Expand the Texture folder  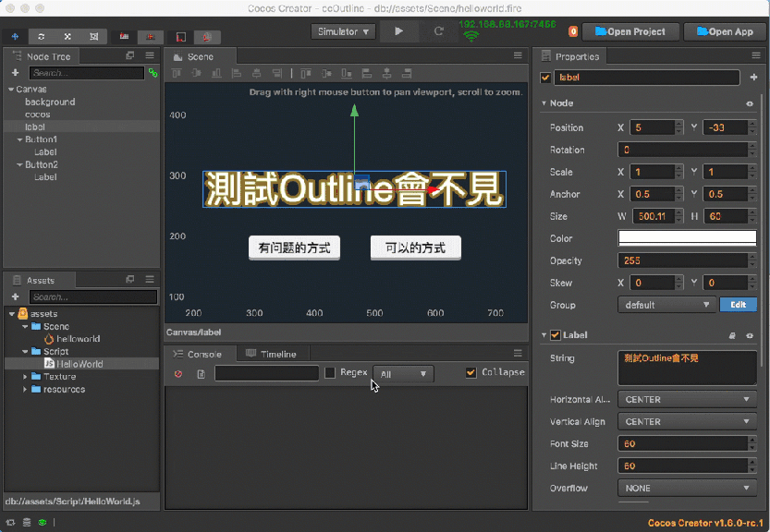click(x=25, y=377)
